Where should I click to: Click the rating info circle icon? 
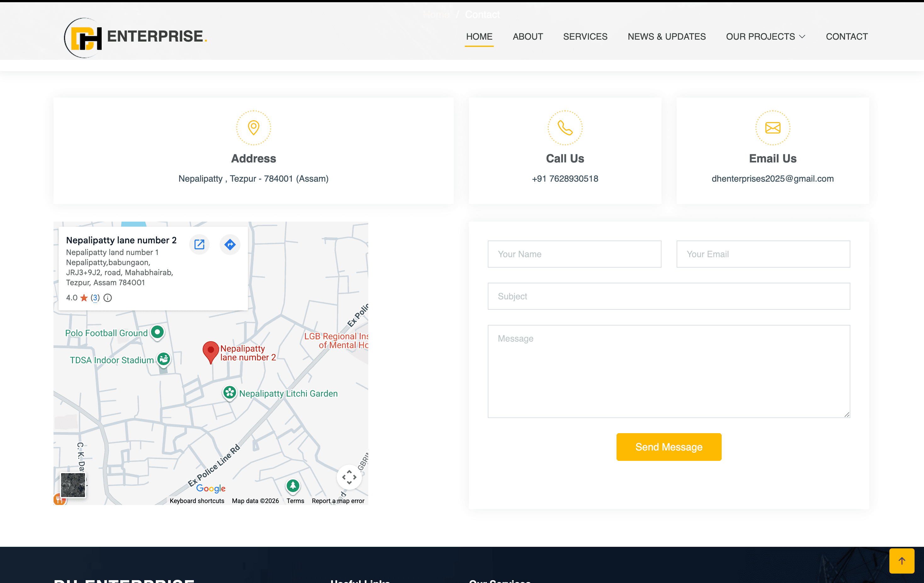108,297
